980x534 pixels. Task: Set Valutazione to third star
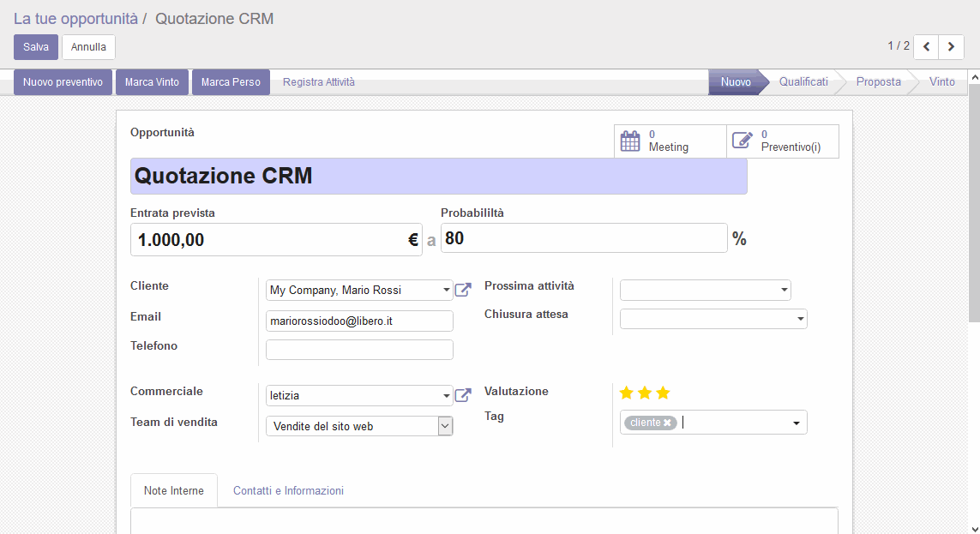[663, 393]
